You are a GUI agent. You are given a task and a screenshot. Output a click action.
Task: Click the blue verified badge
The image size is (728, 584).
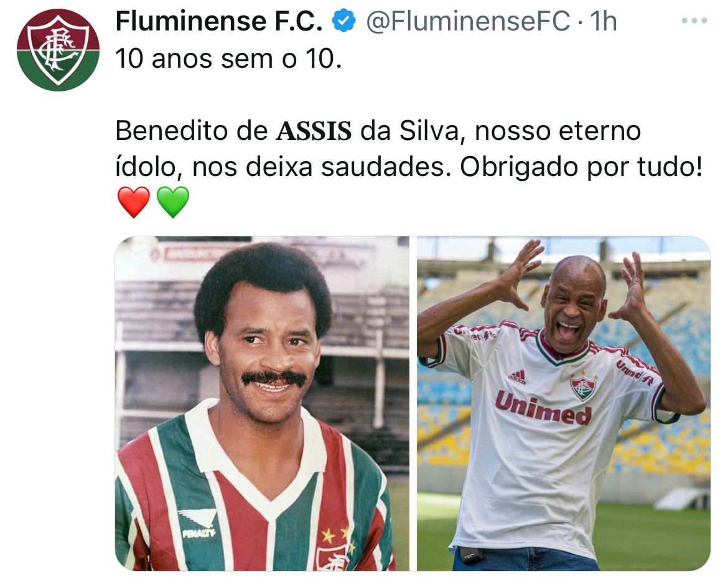click(343, 21)
